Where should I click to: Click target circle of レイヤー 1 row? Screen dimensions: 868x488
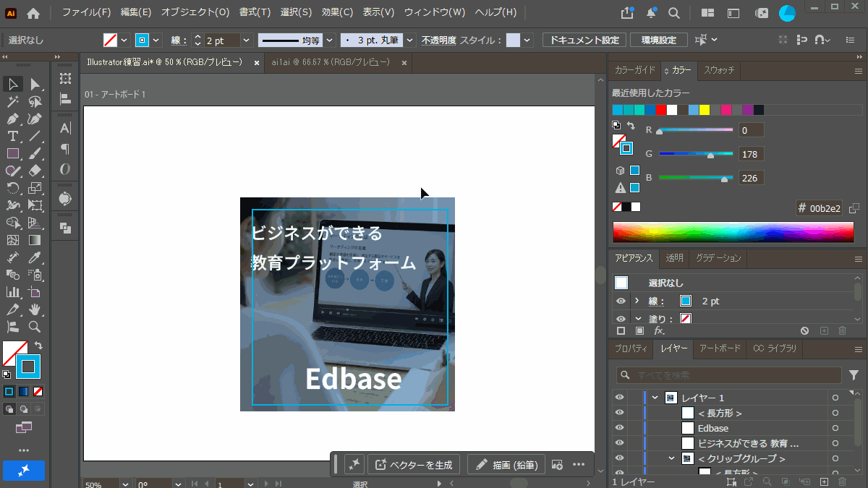click(835, 398)
